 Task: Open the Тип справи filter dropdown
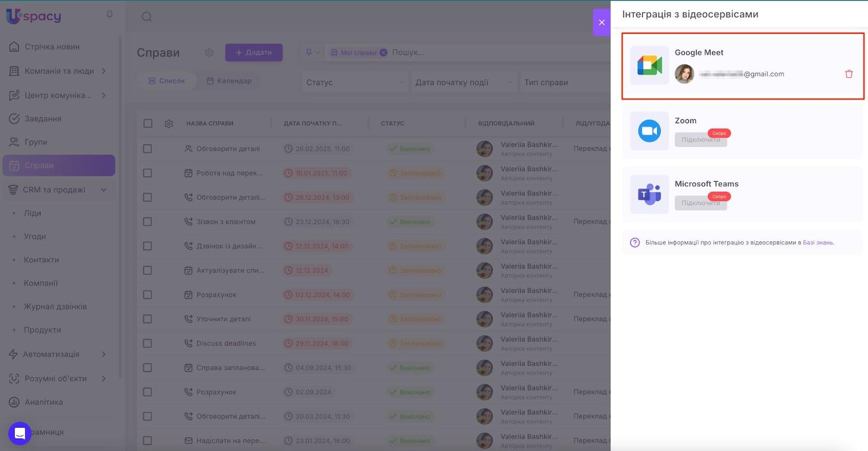(565, 82)
